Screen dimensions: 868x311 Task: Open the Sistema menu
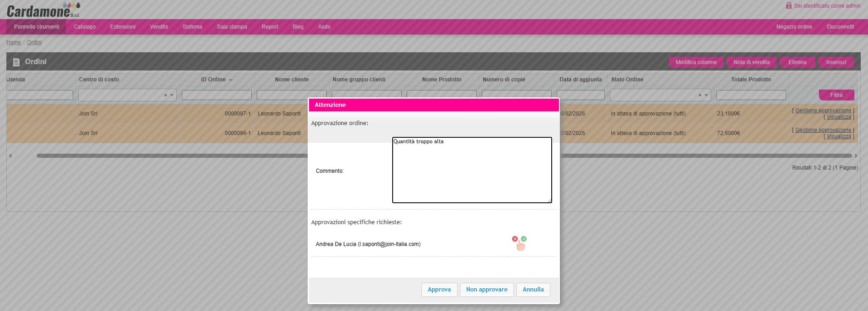(x=192, y=27)
